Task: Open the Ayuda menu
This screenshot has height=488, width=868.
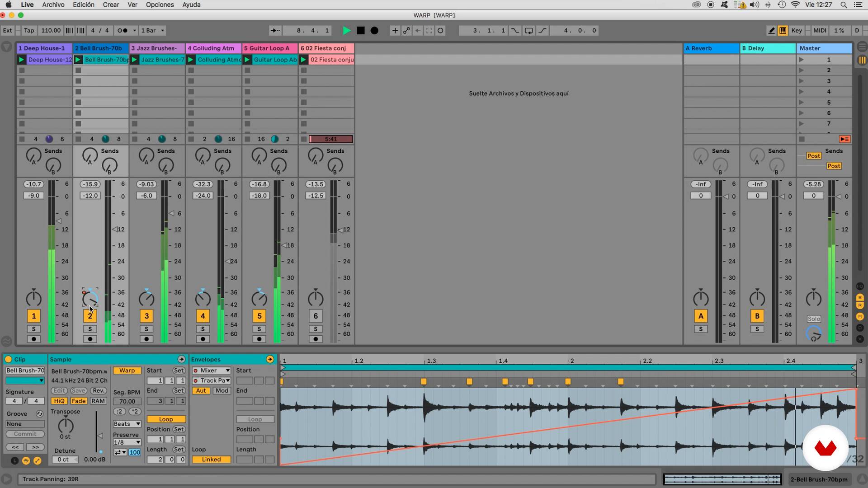Action: [x=191, y=5]
